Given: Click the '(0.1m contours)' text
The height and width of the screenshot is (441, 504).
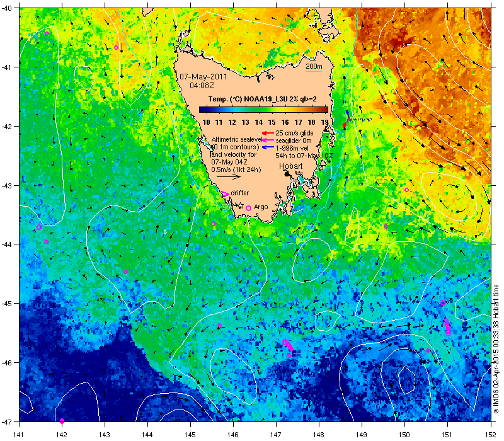Looking at the screenshot, I should [x=236, y=147].
